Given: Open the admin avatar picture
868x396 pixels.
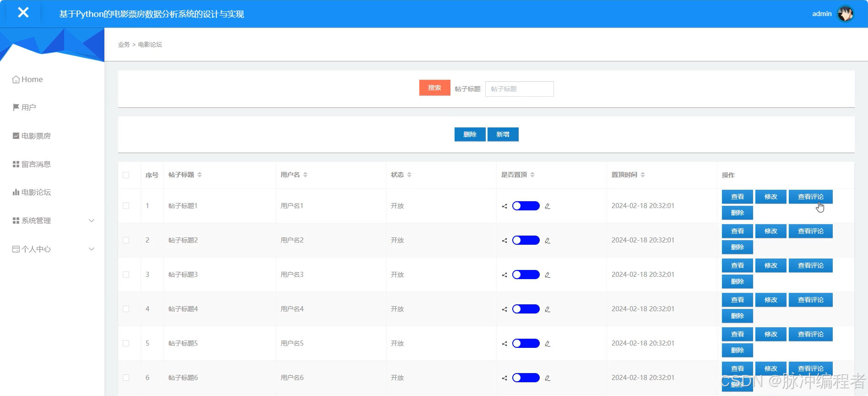Looking at the screenshot, I should 845,14.
